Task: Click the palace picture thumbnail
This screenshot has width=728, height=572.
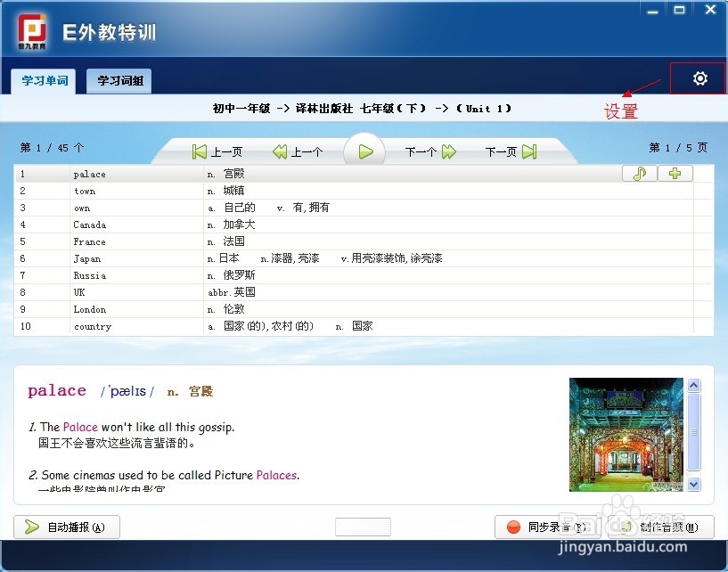Action: tap(626, 435)
